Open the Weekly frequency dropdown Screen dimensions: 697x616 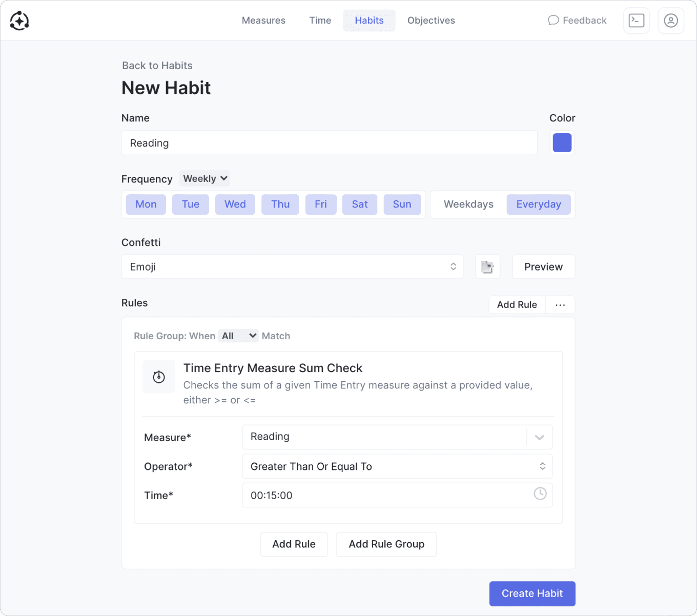click(204, 178)
